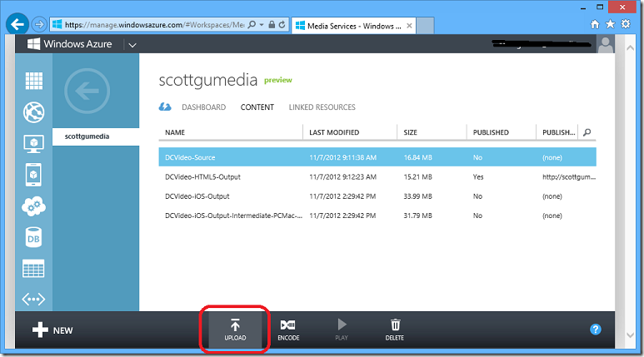Close the Media Services browser tab
The height and width of the screenshot is (357, 644).
coord(409,26)
